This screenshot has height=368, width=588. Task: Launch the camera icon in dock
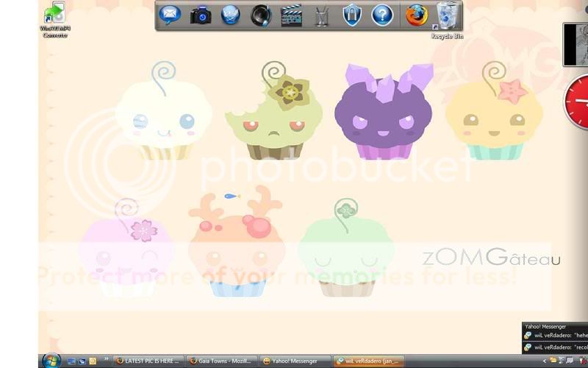(x=201, y=15)
